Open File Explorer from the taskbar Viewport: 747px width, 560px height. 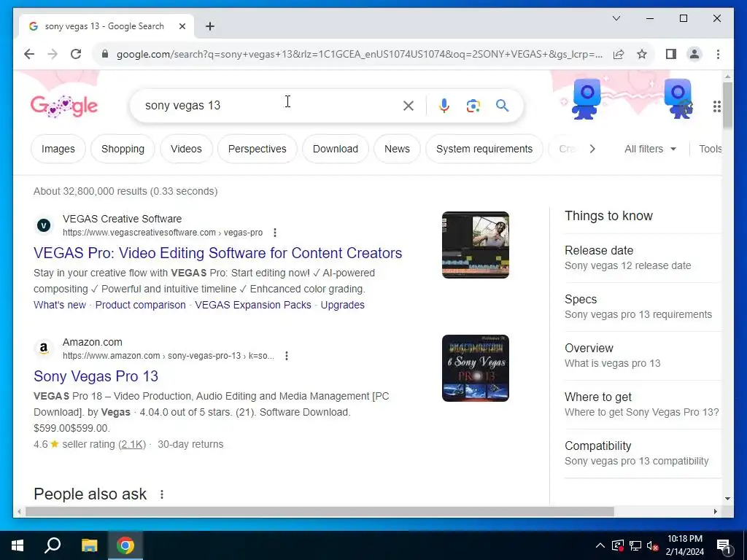(x=89, y=545)
